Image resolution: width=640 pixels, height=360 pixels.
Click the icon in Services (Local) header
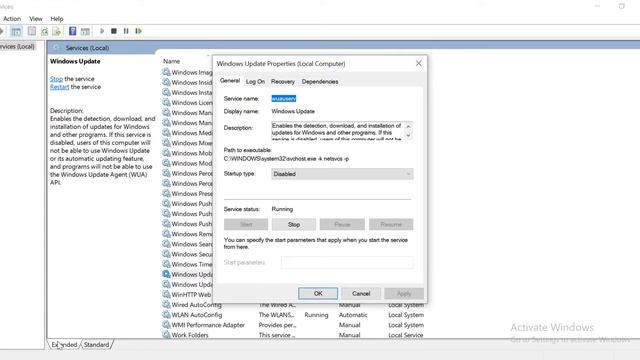[x=56, y=48]
